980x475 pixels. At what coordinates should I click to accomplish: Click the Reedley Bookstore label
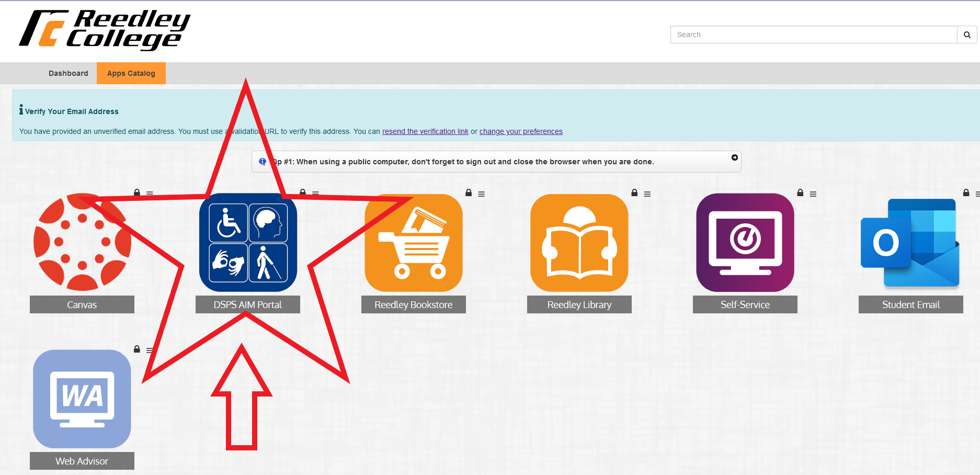[x=414, y=304]
